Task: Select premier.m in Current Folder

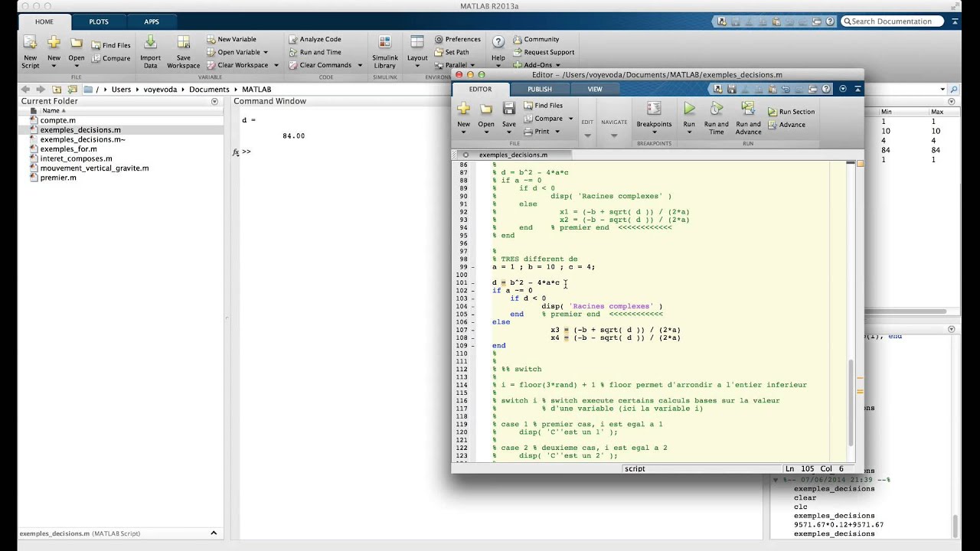Action: (58, 178)
